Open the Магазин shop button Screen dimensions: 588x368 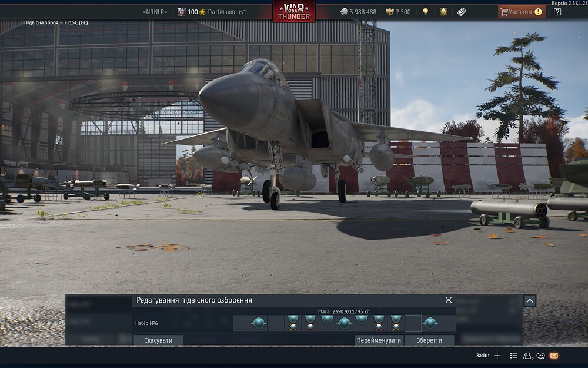[x=521, y=12]
